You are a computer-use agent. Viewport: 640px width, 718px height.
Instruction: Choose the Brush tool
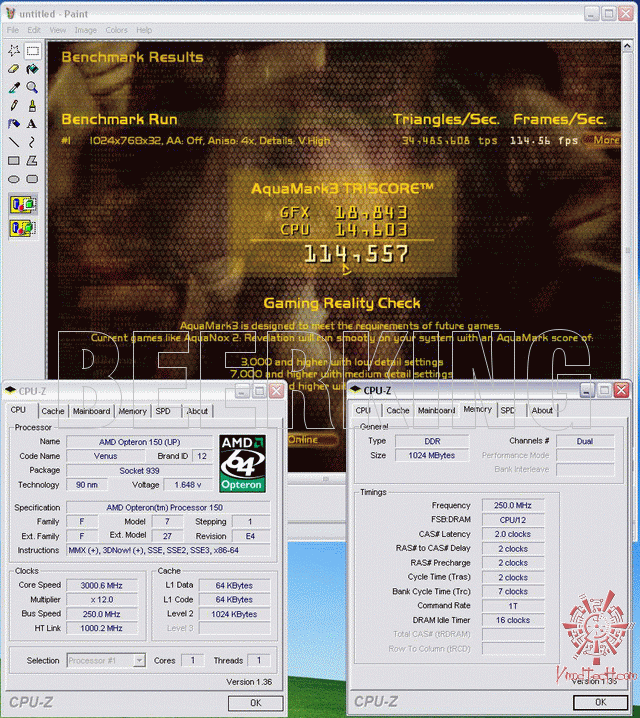pos(32,106)
